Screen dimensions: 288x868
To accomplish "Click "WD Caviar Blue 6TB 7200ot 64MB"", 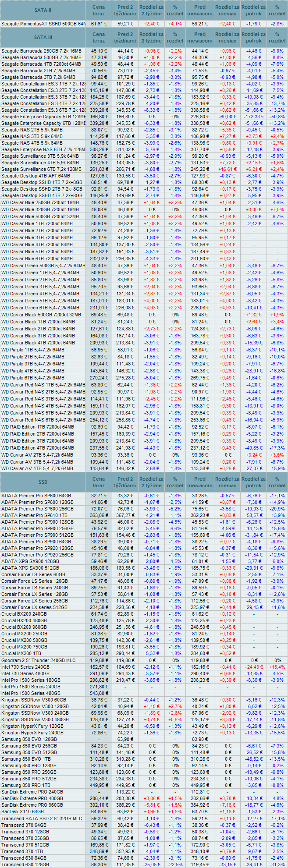I will pos(37,259).
